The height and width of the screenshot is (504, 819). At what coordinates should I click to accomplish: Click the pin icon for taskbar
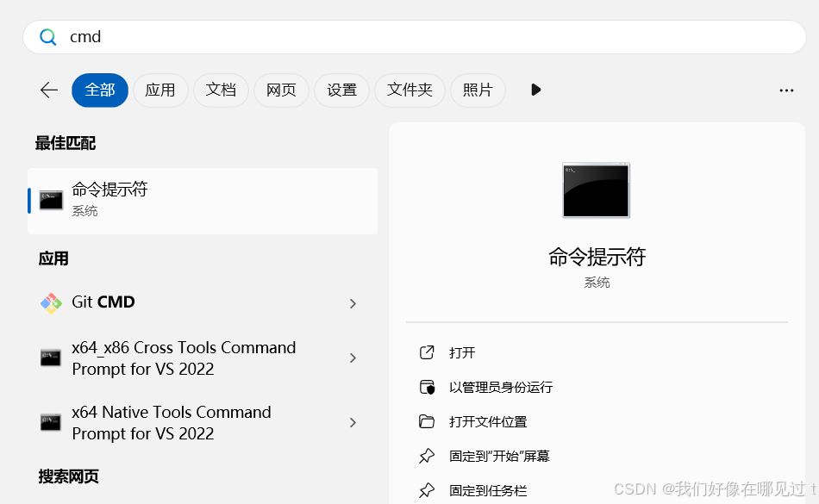coord(427,490)
